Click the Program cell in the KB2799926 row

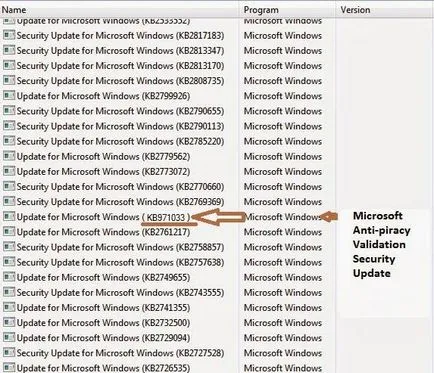pos(283,96)
